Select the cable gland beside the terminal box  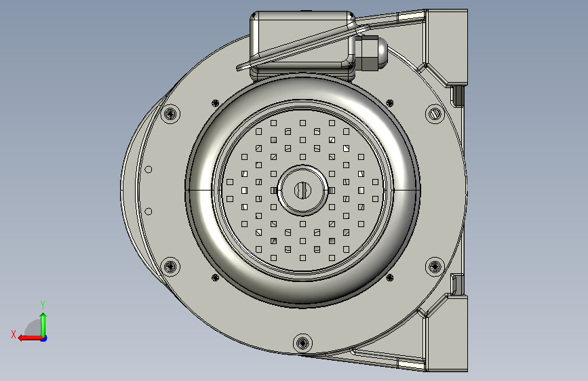coord(371,52)
